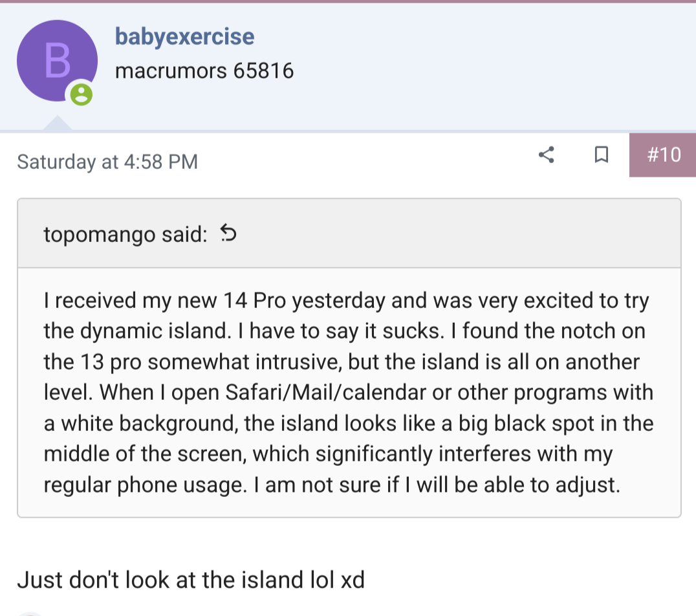The image size is (696, 616).
Task: Click the highlighted #10 post number banner
Action: coord(662,155)
